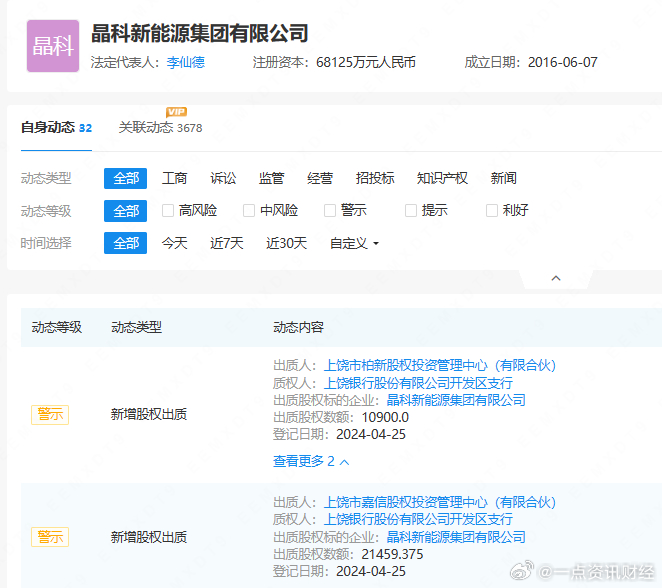Open the 自定义 time dropdown
Viewport: 662px width, 588px height.
(x=354, y=243)
